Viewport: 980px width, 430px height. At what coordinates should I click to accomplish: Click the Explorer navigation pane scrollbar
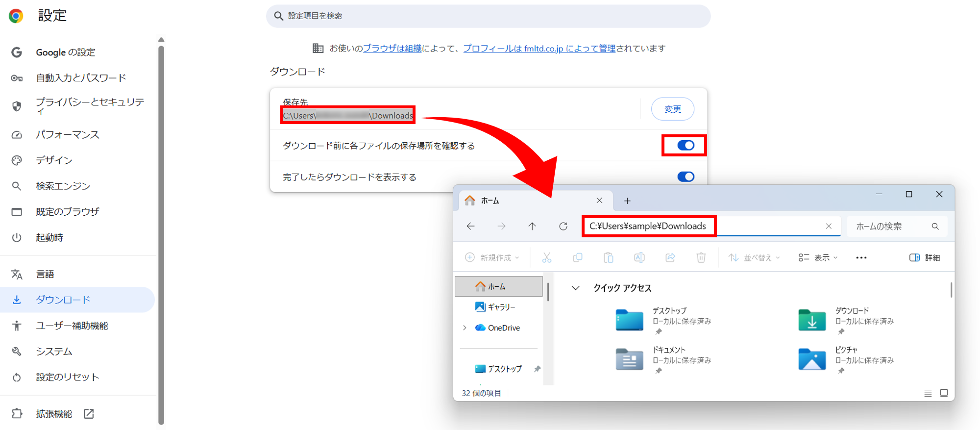(548, 292)
